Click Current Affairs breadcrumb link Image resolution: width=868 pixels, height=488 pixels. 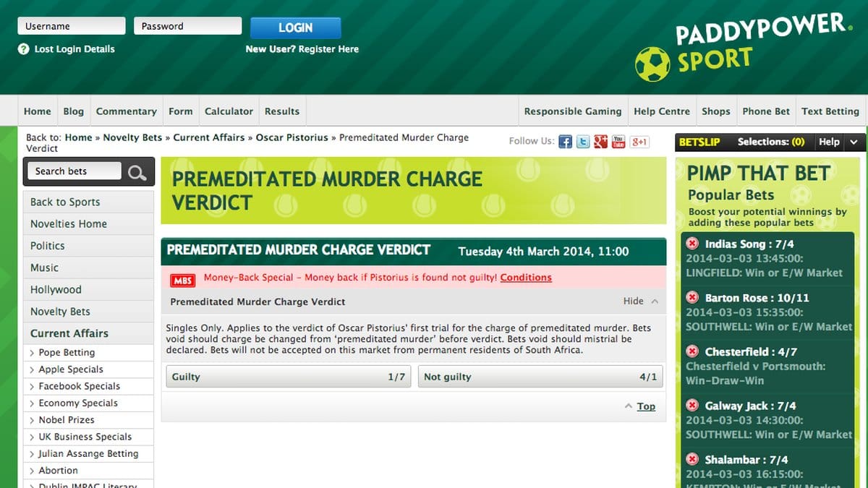(209, 137)
